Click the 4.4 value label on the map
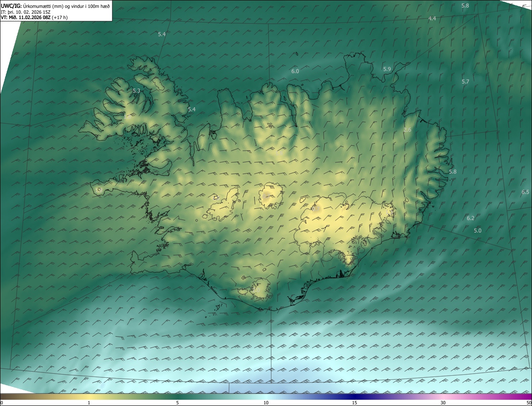 click(x=432, y=19)
